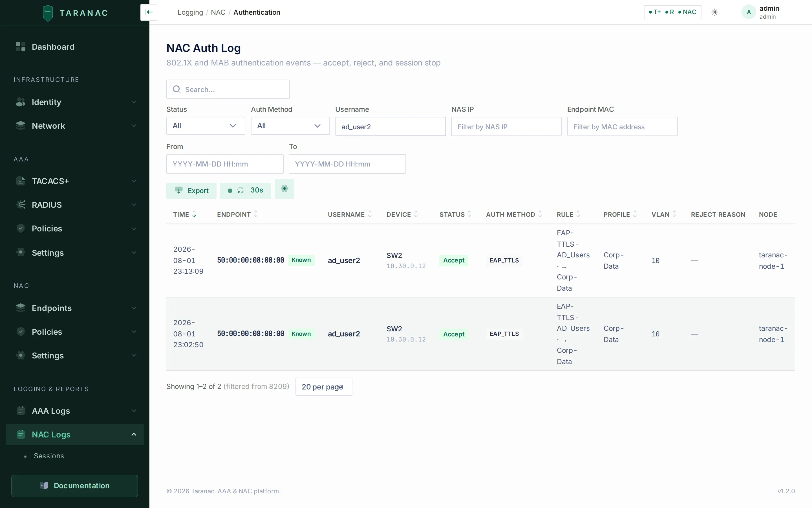812x508 pixels.
Task: Open the Sessions submenu item
Action: 49,456
